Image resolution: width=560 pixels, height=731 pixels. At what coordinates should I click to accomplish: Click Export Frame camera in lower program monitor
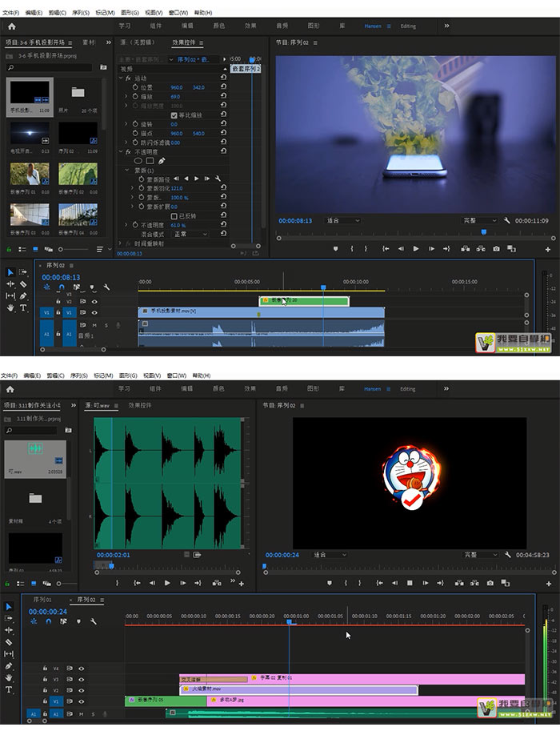point(490,583)
